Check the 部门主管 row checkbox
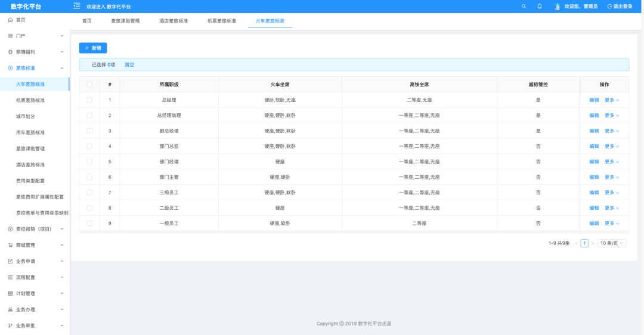The width and height of the screenshot is (644, 335). point(89,177)
